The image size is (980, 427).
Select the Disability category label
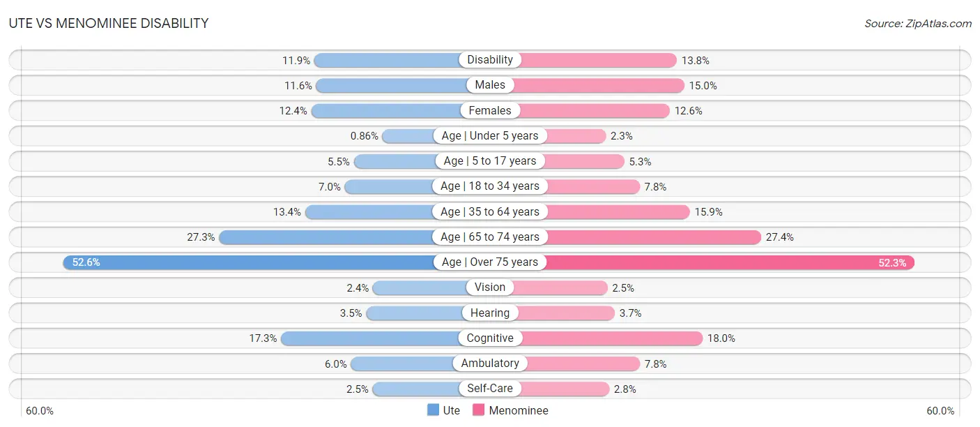490,60
